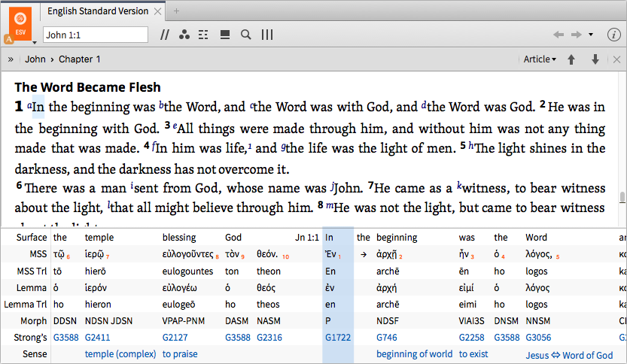The height and width of the screenshot is (364, 627).
Task: Open the ESV resource cover icon
Action: click(x=20, y=24)
